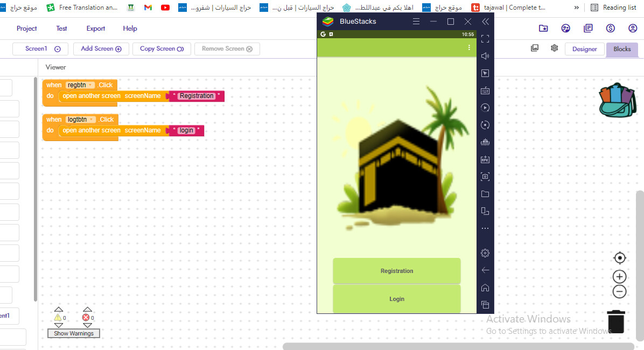Open the Export menu
The image size is (644, 350).
click(x=96, y=29)
